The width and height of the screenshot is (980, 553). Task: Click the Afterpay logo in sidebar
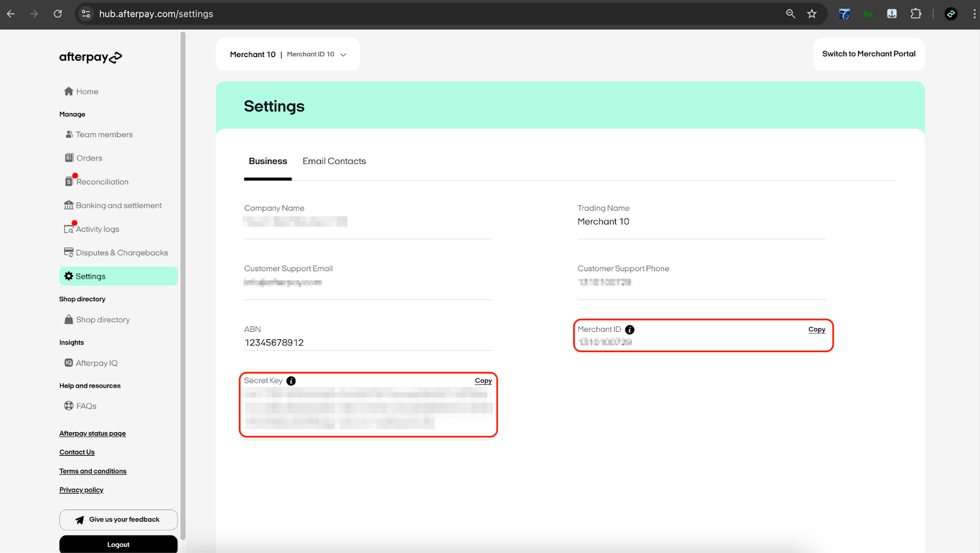tap(90, 57)
